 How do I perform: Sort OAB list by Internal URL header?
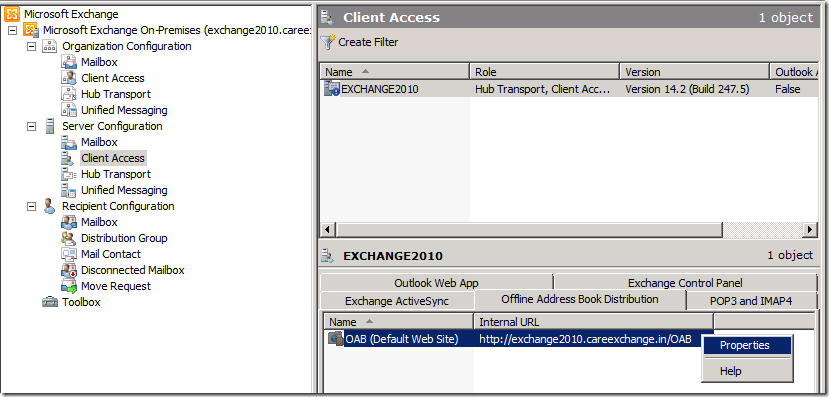594,322
